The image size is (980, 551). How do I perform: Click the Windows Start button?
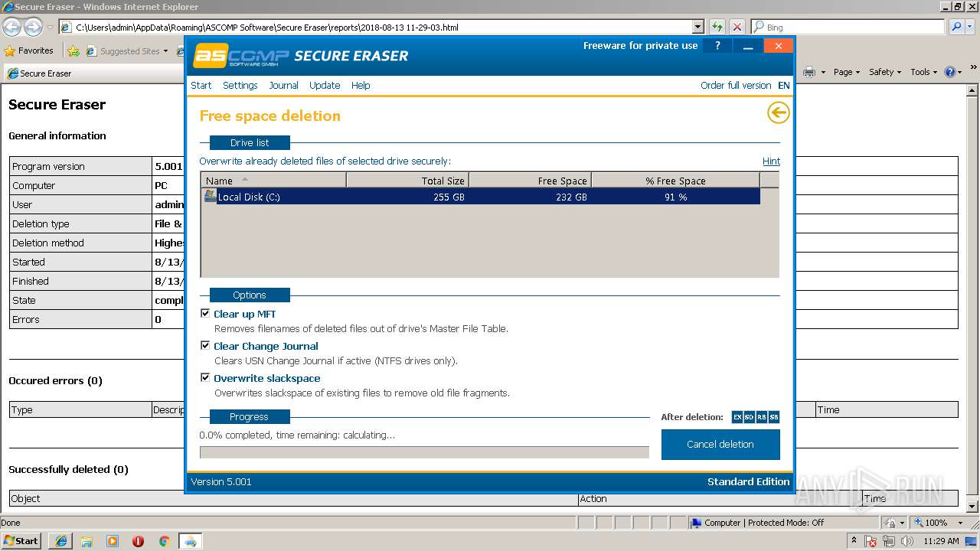click(21, 540)
